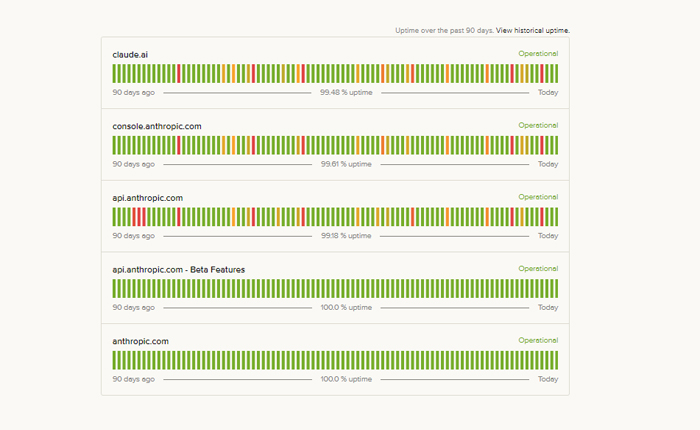Select the leftmost uptime bar in Beta Features row

(115, 288)
